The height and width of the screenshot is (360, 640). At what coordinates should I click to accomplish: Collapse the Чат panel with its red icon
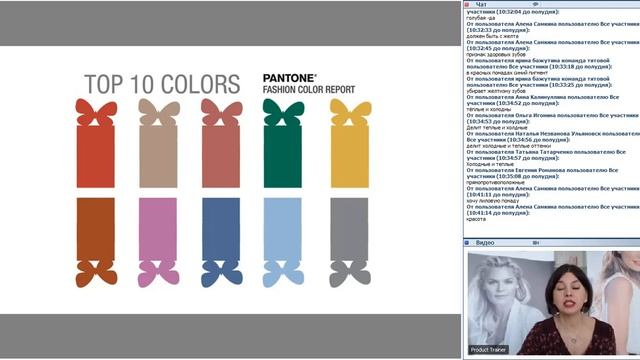tap(467, 4)
